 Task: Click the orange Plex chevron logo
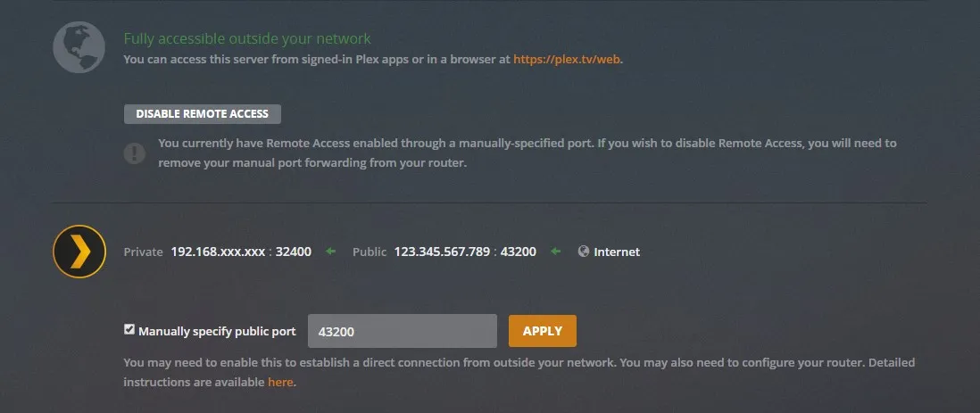[79, 252]
